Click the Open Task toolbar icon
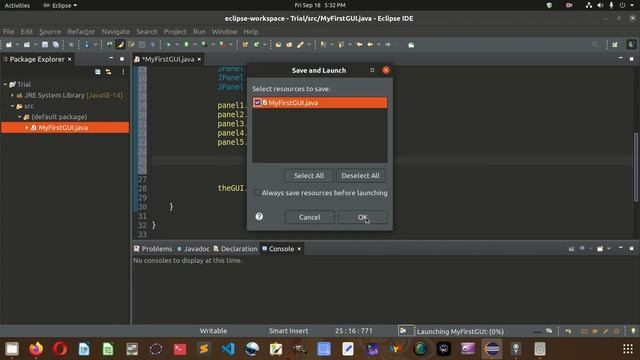This screenshot has height=360, width=640. [289, 44]
